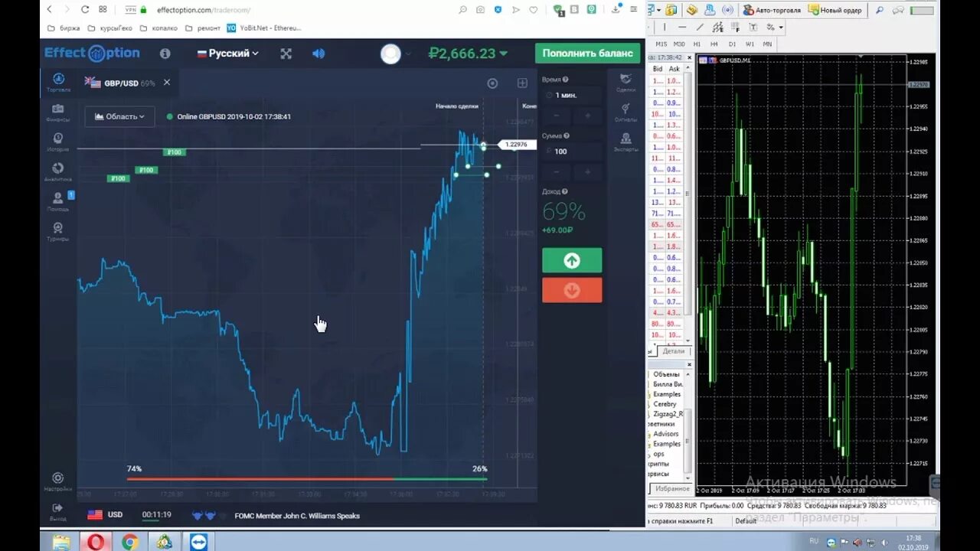Click the green up arrow buy button
The image size is (980, 551).
pyautogui.click(x=572, y=260)
